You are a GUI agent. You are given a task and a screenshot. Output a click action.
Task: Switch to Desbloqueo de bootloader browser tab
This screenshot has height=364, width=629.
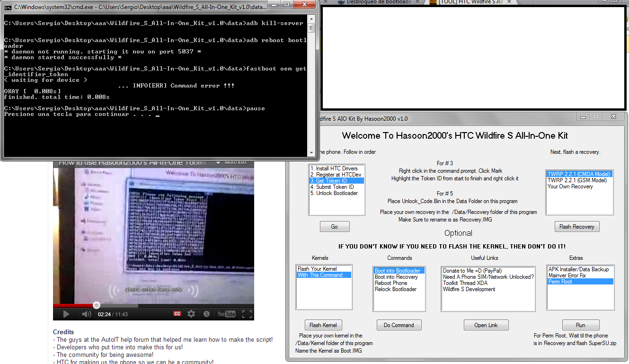pyautogui.click(x=380, y=2)
